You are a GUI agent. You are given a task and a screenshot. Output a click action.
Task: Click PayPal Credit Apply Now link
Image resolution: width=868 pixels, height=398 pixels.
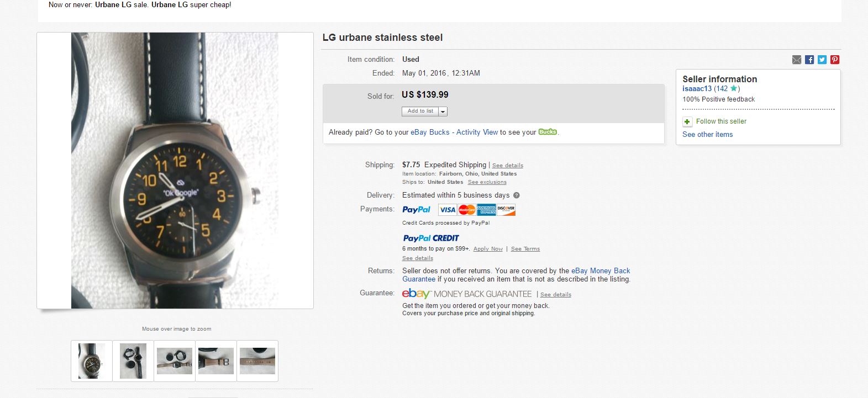tap(488, 249)
